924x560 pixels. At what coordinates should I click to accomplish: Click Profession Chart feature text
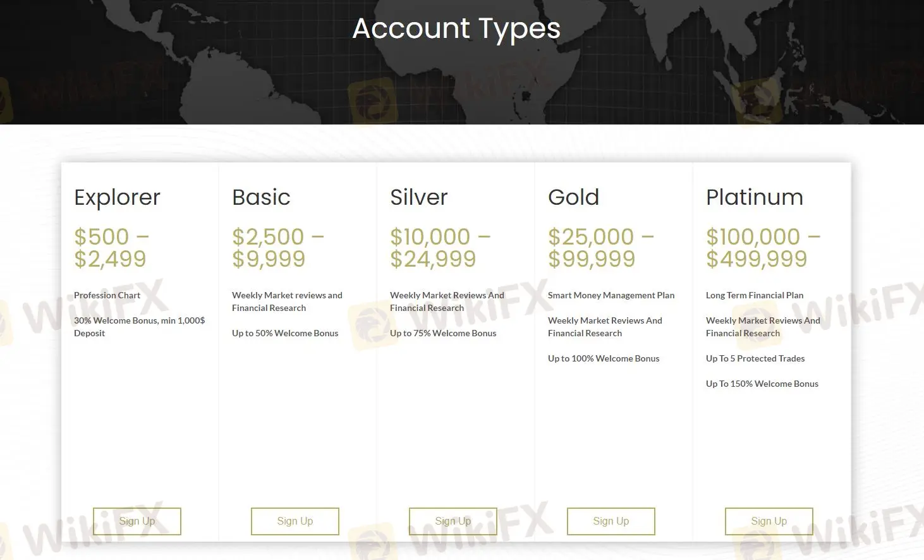click(107, 295)
